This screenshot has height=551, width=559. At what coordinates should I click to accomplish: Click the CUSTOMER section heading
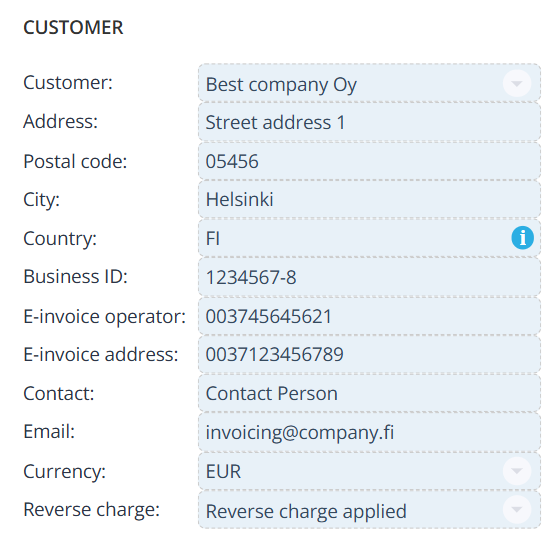coord(73,27)
